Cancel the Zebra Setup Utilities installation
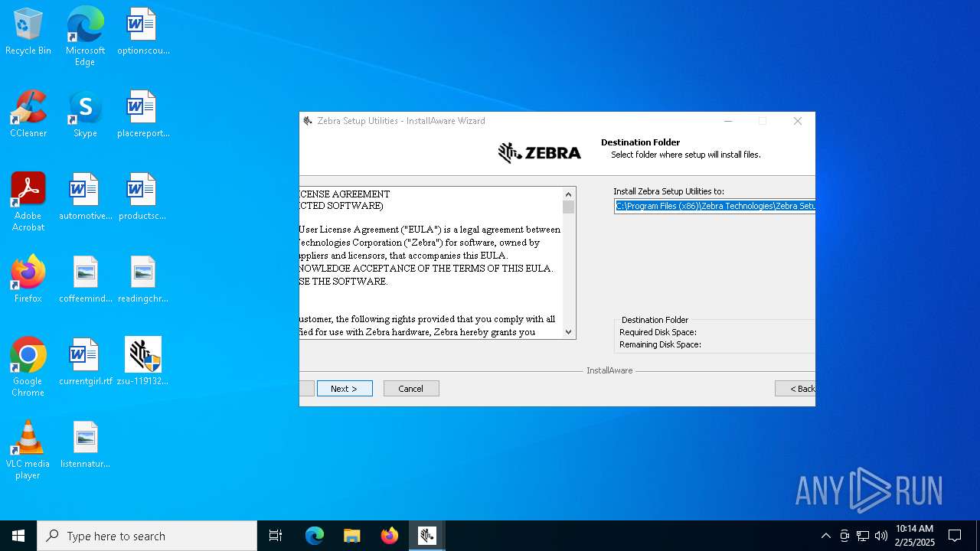Screen dimensions: 980x551 (x=411, y=389)
